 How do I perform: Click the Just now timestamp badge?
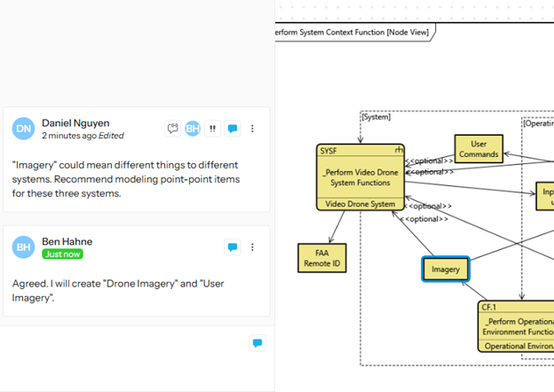click(x=62, y=255)
